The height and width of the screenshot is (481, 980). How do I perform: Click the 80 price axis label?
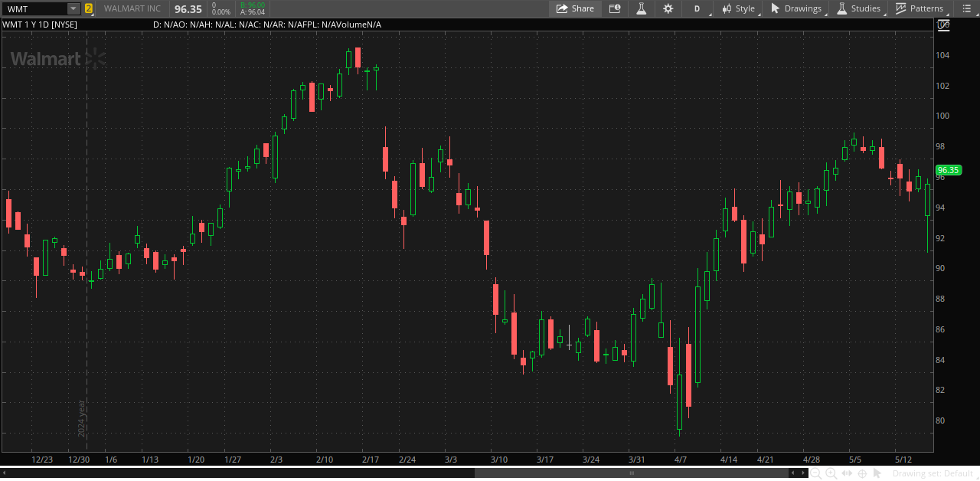point(940,420)
